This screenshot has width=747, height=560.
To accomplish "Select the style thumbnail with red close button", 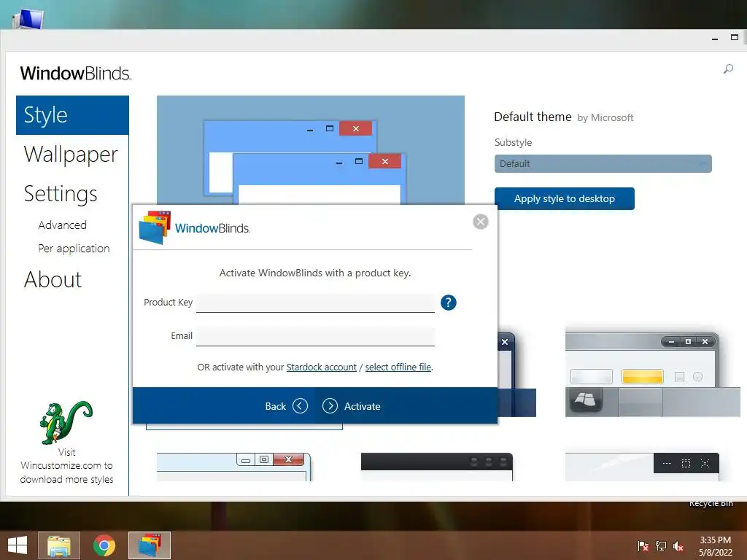I will pos(234,467).
